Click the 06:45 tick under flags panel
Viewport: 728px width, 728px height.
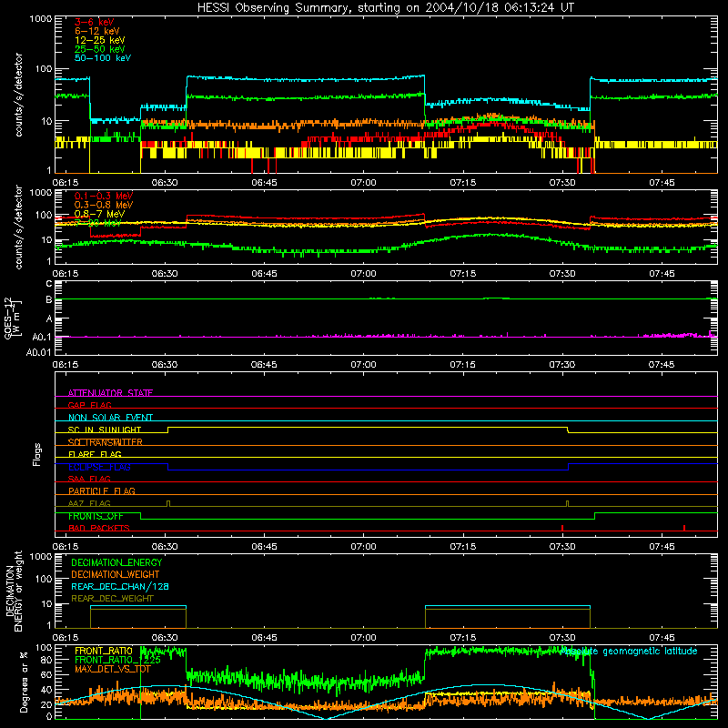click(x=264, y=547)
